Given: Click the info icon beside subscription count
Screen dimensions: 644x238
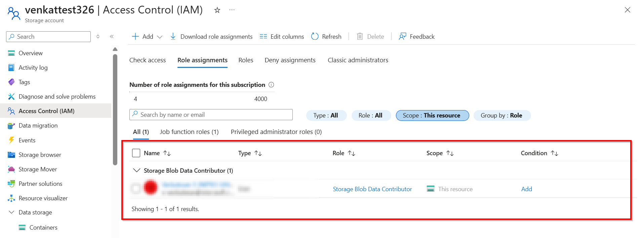Looking at the screenshot, I should tap(271, 85).
